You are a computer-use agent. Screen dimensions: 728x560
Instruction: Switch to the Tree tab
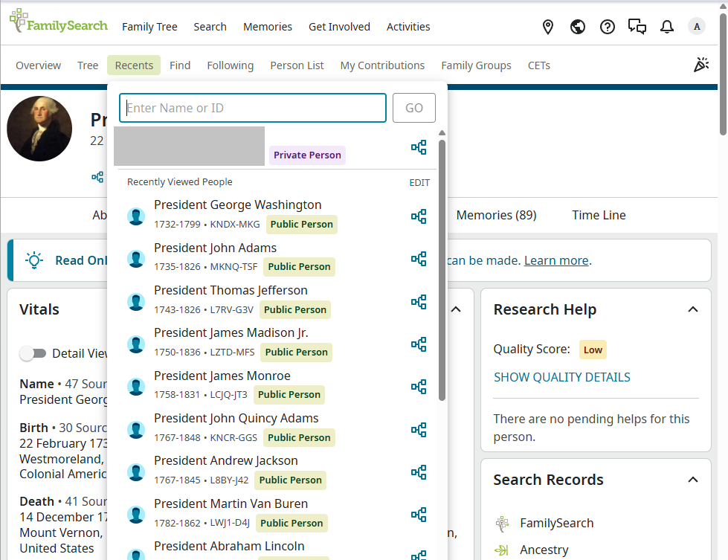point(88,65)
